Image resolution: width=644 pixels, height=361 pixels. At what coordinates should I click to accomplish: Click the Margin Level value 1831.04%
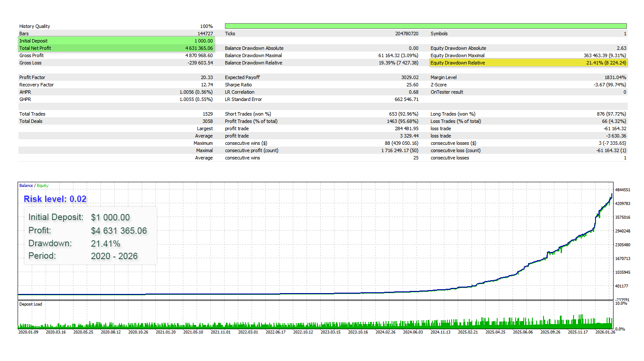(615, 77)
